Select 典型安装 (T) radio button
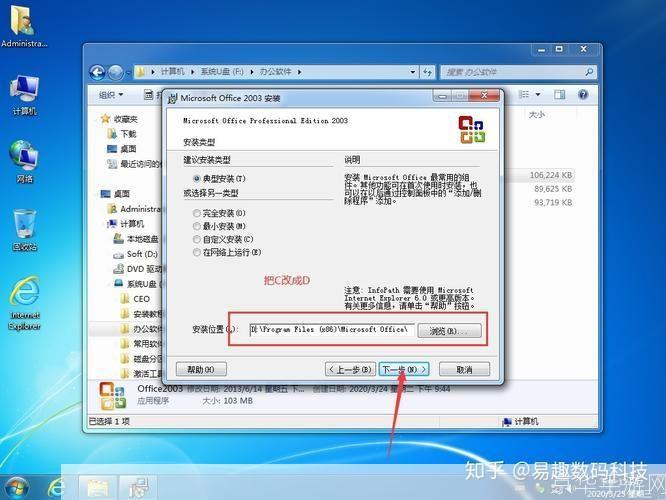This screenshot has height=500, width=666. click(197, 178)
